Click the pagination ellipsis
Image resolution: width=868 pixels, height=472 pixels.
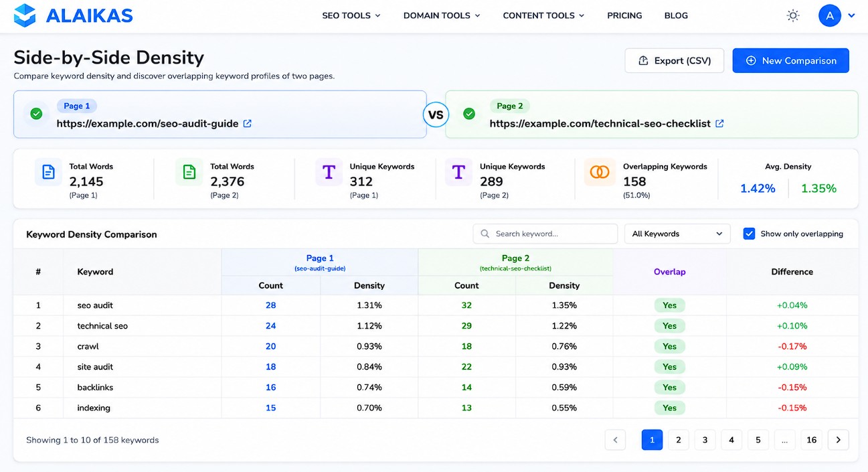[784, 440]
